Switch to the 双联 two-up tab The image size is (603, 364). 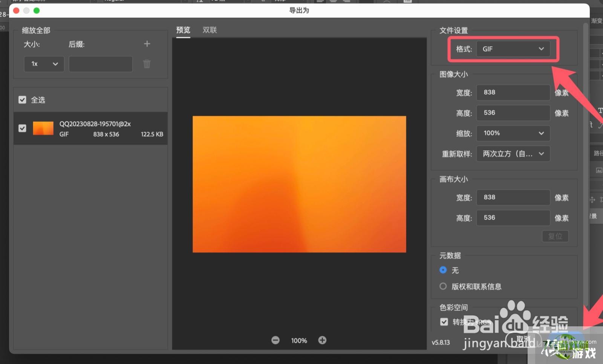pyautogui.click(x=210, y=30)
